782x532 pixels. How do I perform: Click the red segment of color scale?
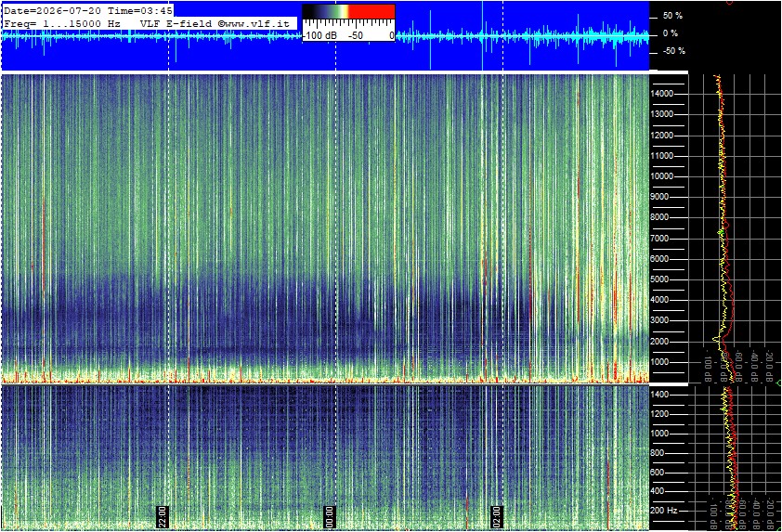pos(371,11)
